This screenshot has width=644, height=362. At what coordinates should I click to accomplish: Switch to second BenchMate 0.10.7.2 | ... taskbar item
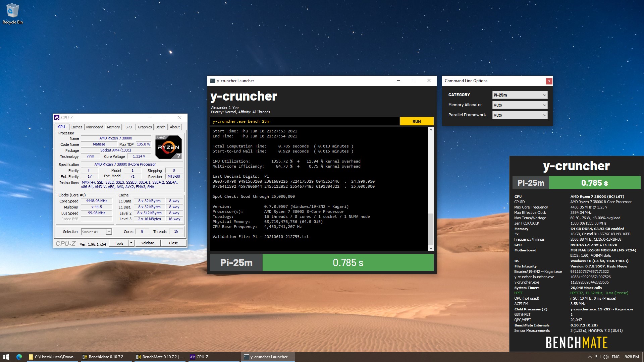(x=160, y=357)
